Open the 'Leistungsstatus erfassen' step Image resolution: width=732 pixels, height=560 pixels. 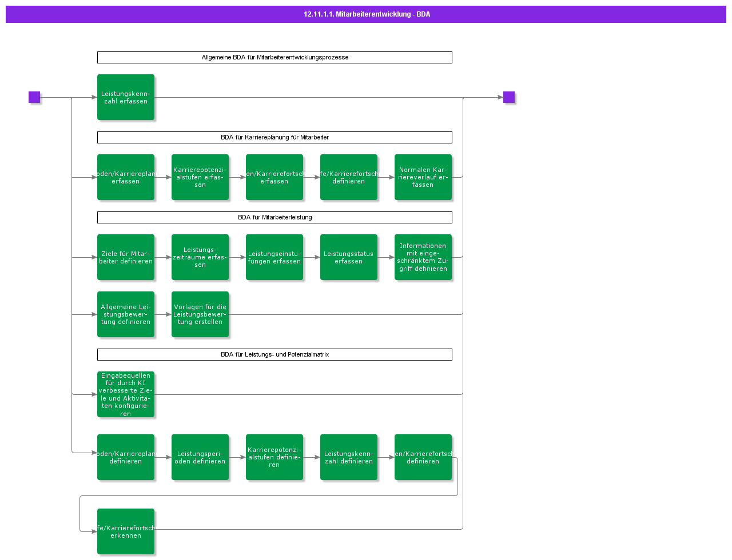pos(349,257)
